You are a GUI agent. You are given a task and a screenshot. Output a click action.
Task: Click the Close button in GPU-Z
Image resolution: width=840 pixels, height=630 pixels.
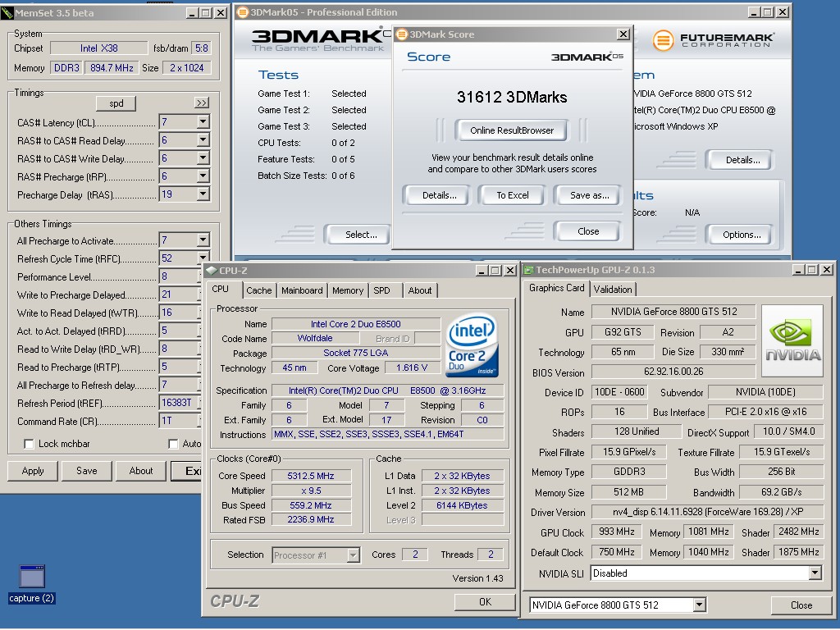pyautogui.click(x=801, y=605)
